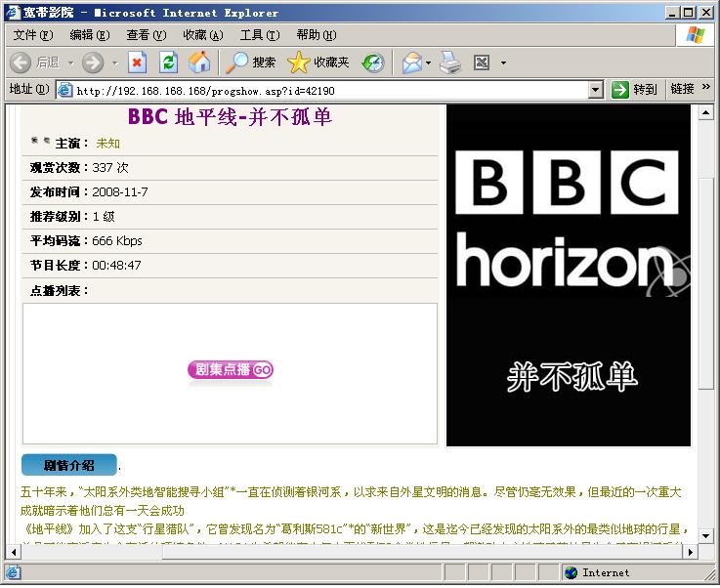Viewport: 720px width, 588px height.
Task: Click the 剧情介绍 blue button
Action: tap(69, 465)
